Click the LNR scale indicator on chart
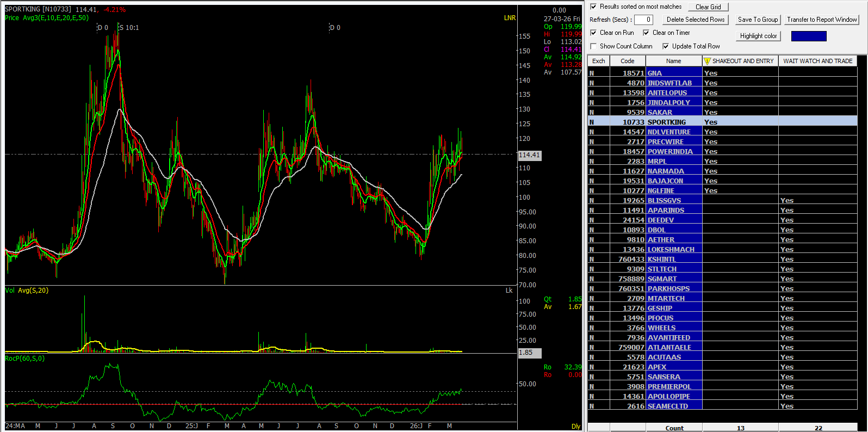The height and width of the screenshot is (432, 868). [509, 18]
